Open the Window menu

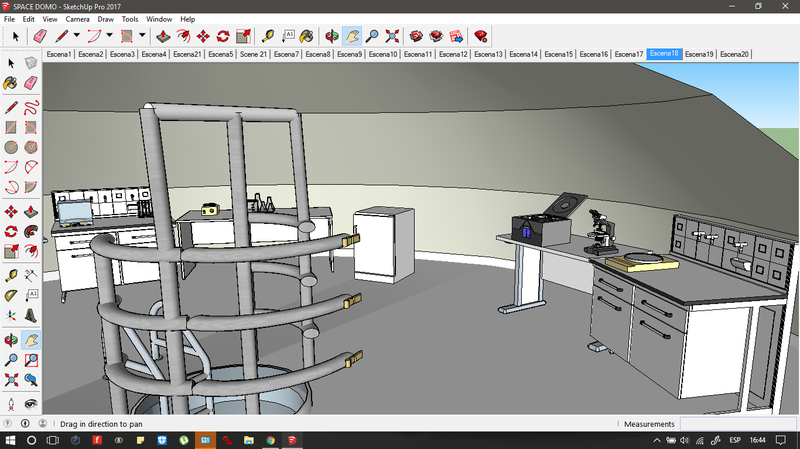pos(158,19)
